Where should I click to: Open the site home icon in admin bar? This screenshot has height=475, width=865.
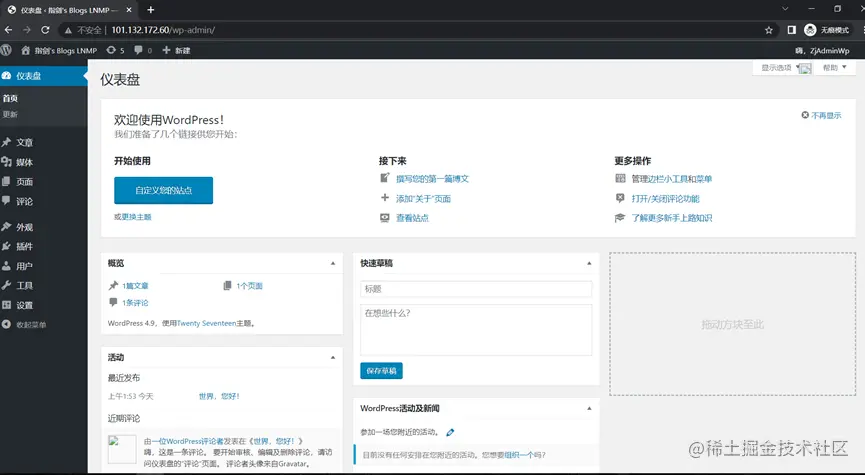click(x=25, y=50)
